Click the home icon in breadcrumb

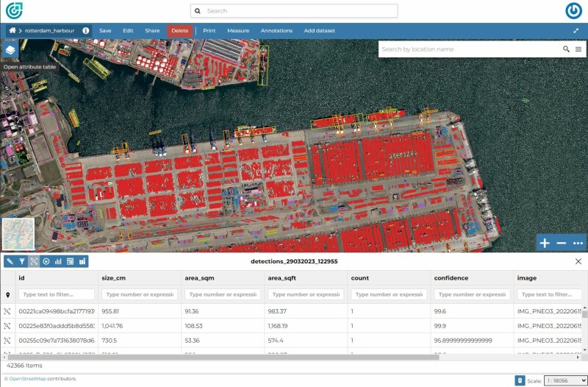[12, 31]
